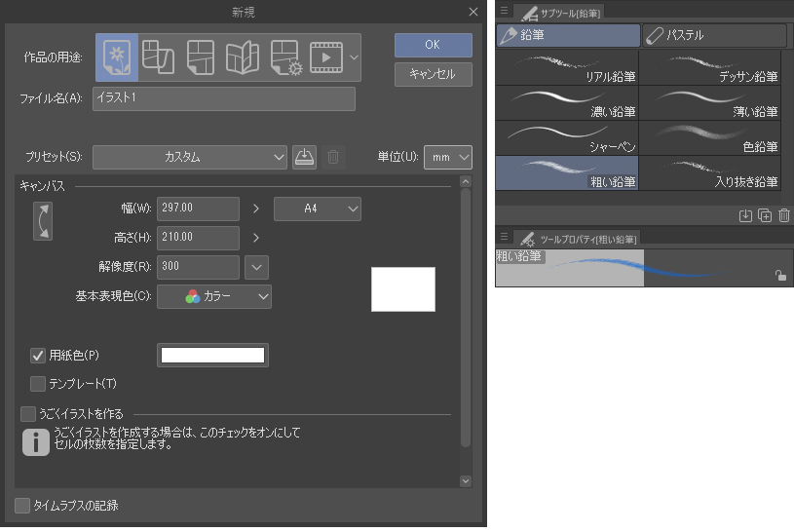Click the white paper color swatch
The image size is (794, 532).
point(212,356)
